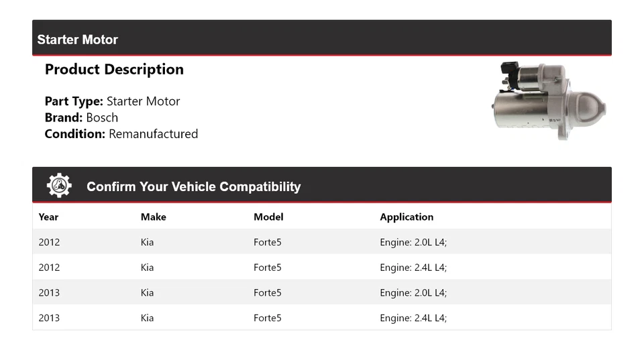Click the Confirm Your Vehicle Compatibility heading
The width and height of the screenshot is (644, 350).
[193, 186]
